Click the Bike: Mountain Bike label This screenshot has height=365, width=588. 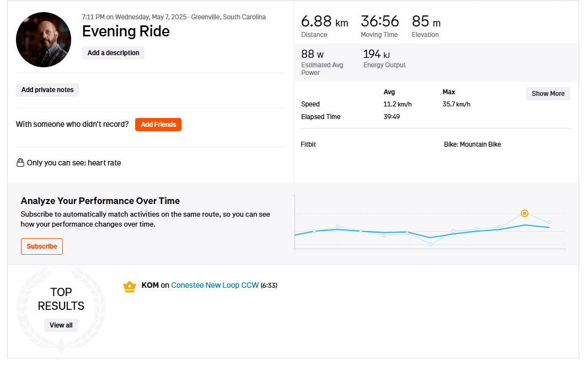[x=472, y=144]
